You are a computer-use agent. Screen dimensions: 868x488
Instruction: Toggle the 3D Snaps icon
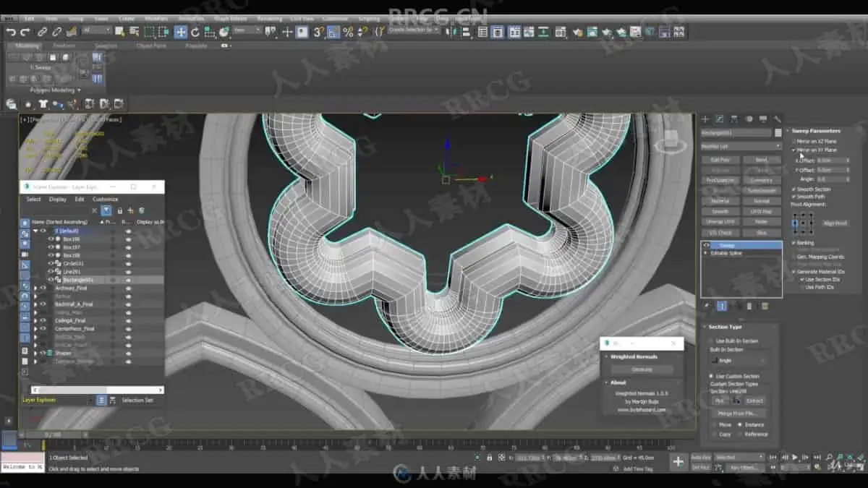pos(318,32)
